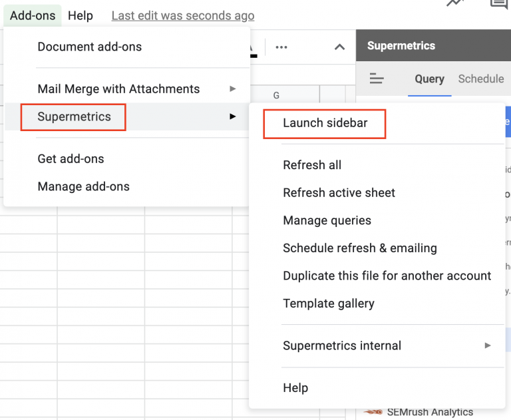511x420 pixels.
Task: Select Launch sidebar from the Supermetrics submenu
Action: [x=325, y=123]
